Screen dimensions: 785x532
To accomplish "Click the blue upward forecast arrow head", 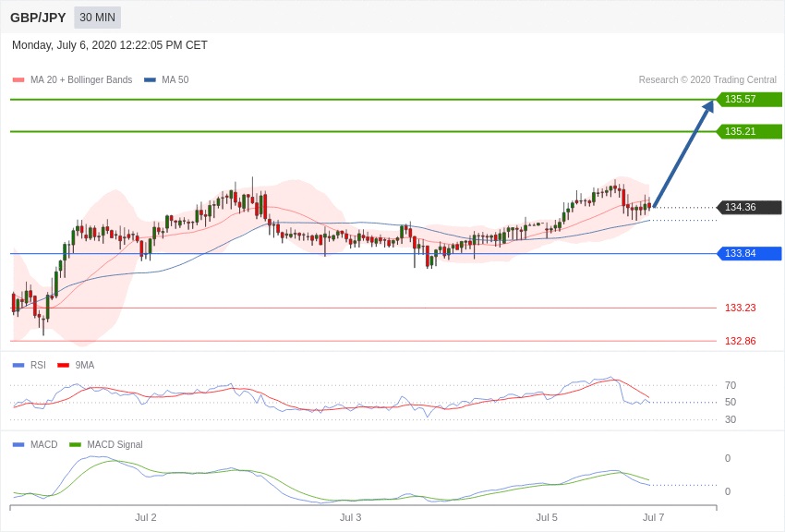I will point(707,106).
